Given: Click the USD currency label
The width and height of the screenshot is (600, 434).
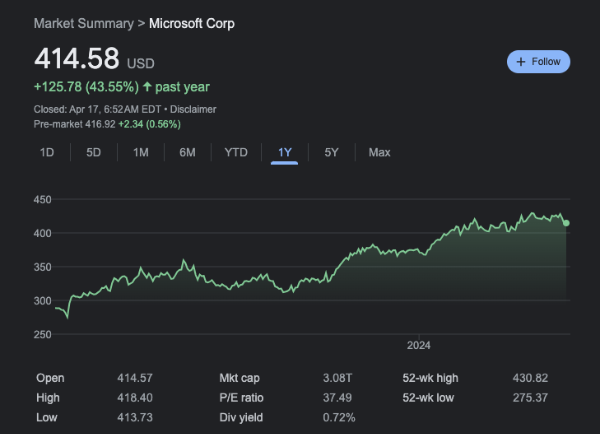Looking at the screenshot, I should click(141, 64).
